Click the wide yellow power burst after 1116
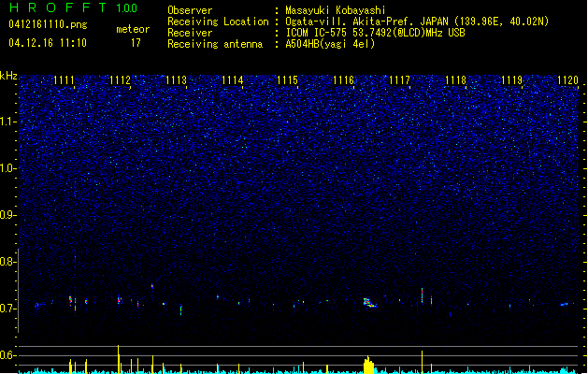Viewport: 588px width, 374px height. tap(369, 365)
